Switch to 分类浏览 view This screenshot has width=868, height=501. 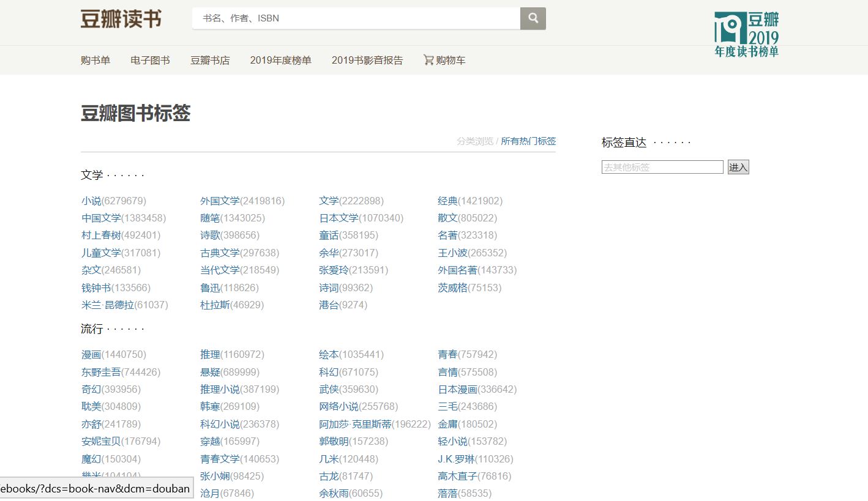tap(475, 141)
